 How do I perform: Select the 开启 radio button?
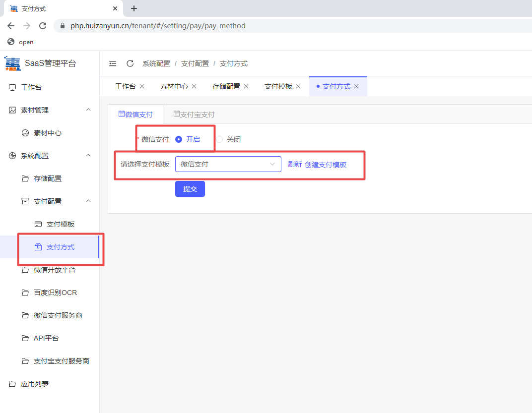(179, 139)
